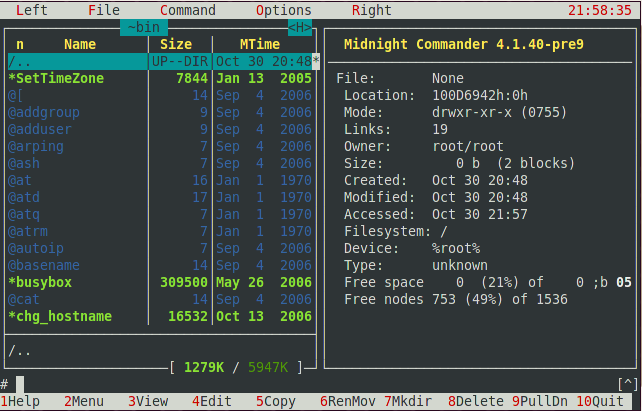Open the Command menu
The height and width of the screenshot is (411, 642).
coord(188,10)
